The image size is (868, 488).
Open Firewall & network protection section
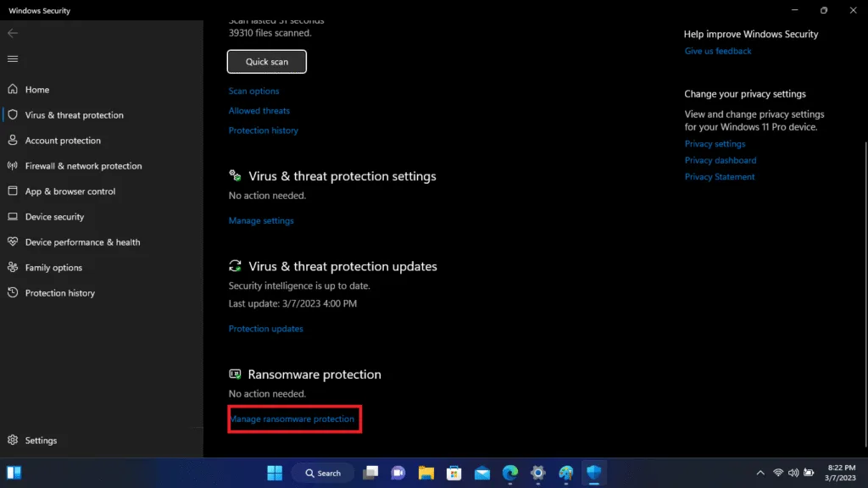click(x=83, y=166)
